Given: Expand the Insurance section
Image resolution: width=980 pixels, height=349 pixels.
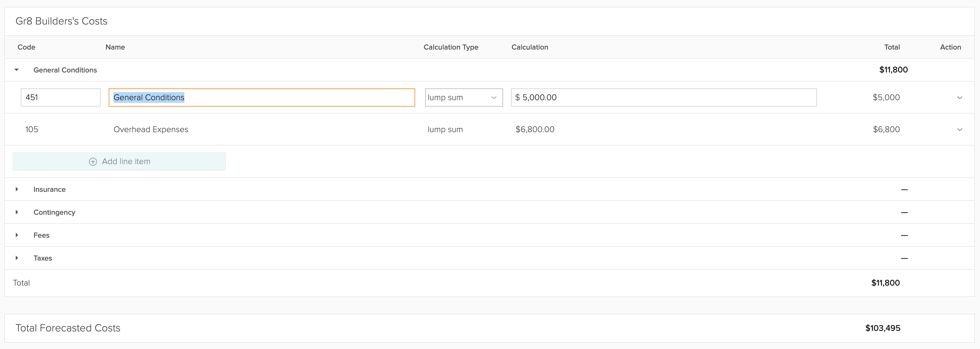Looking at the screenshot, I should click(16, 189).
